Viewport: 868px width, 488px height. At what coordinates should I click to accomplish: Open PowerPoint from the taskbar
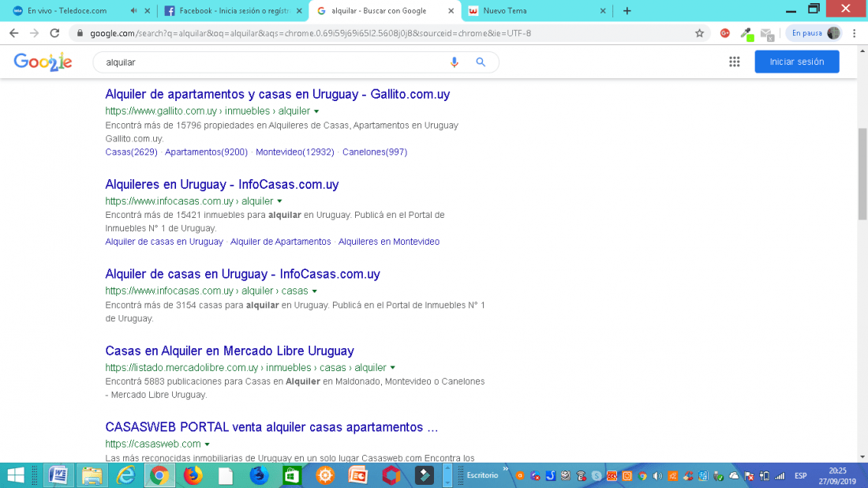(x=358, y=475)
